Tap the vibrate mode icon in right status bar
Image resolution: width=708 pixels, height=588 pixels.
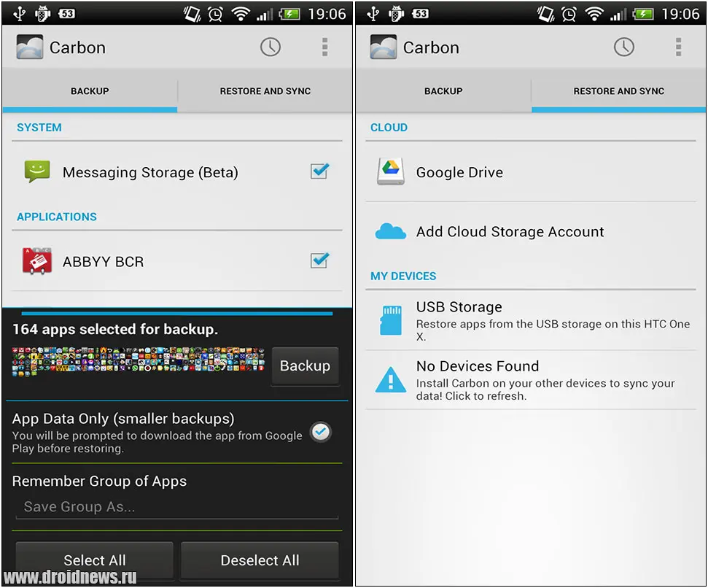[545, 14]
